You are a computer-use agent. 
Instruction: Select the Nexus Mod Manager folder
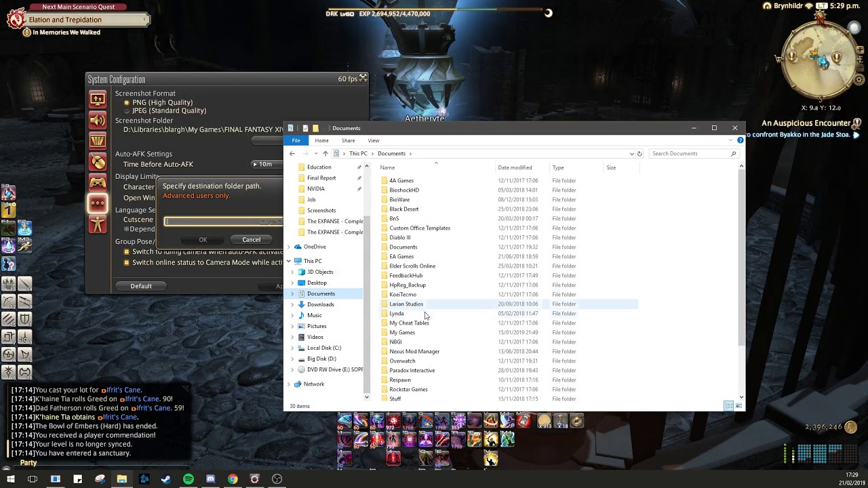(x=414, y=352)
